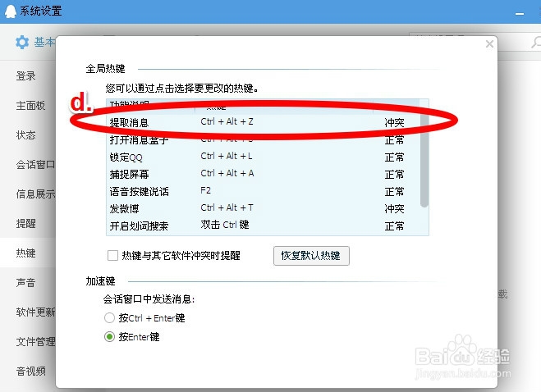Click 正常 status of 捕捉屏幕 row
This screenshot has height=392, width=541.
pos(394,175)
